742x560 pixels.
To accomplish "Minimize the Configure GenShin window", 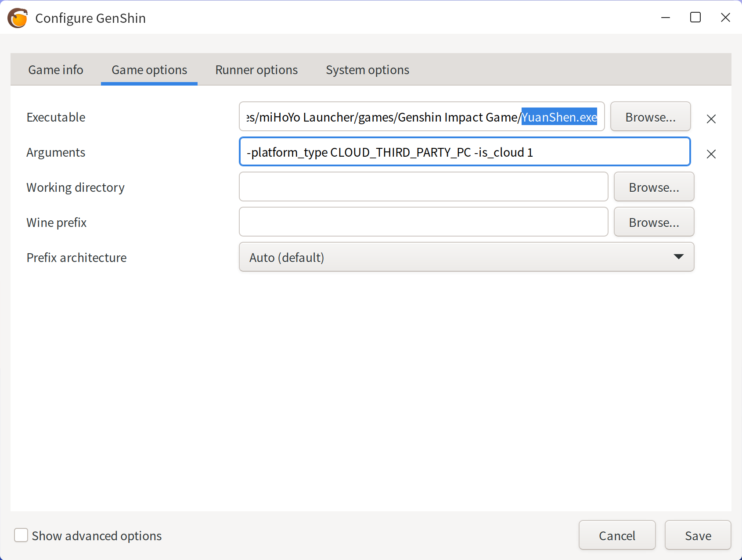I will point(666,18).
